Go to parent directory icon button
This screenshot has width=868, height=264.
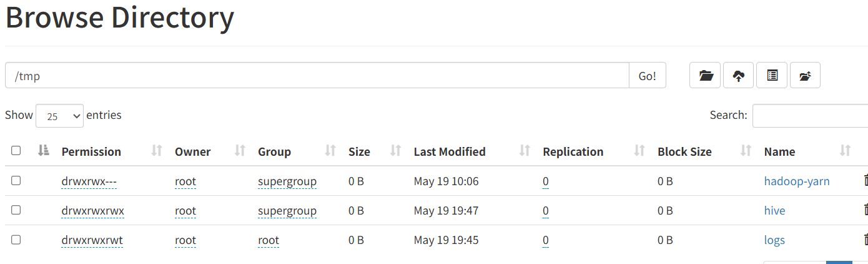[805, 76]
